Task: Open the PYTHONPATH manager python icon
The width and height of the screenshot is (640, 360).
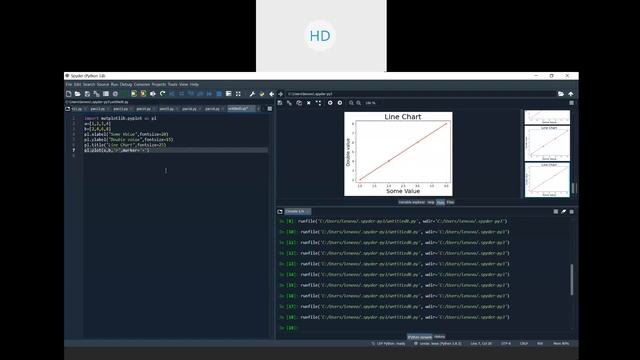Action: (x=262, y=94)
